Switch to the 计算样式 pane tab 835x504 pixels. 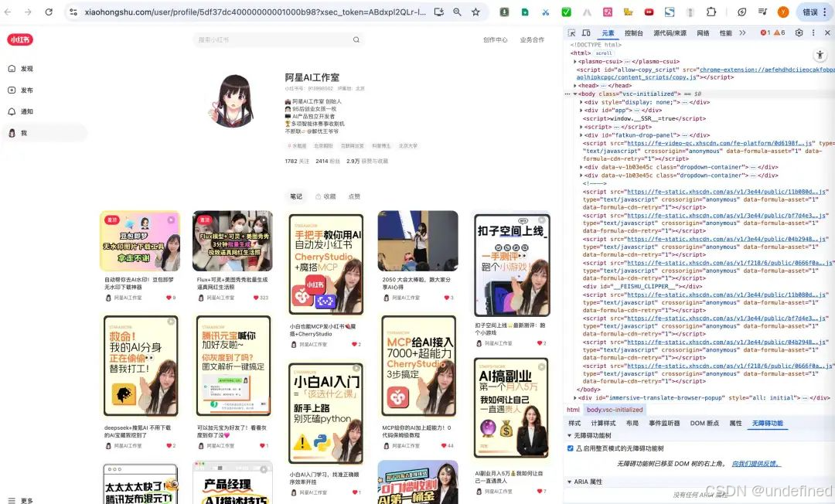[603, 423]
